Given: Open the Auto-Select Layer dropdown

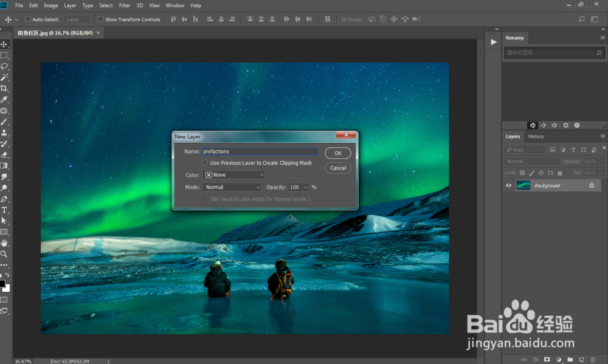Looking at the screenshot, I should point(77,19).
